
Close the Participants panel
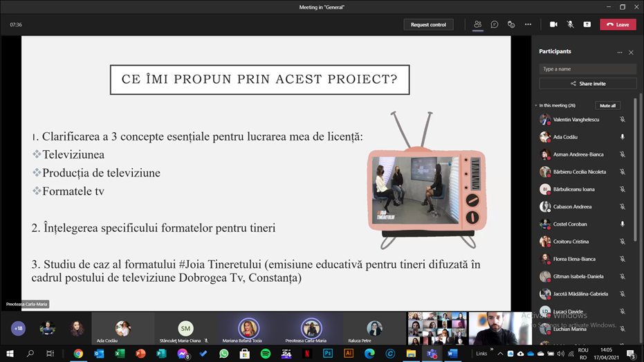click(631, 52)
